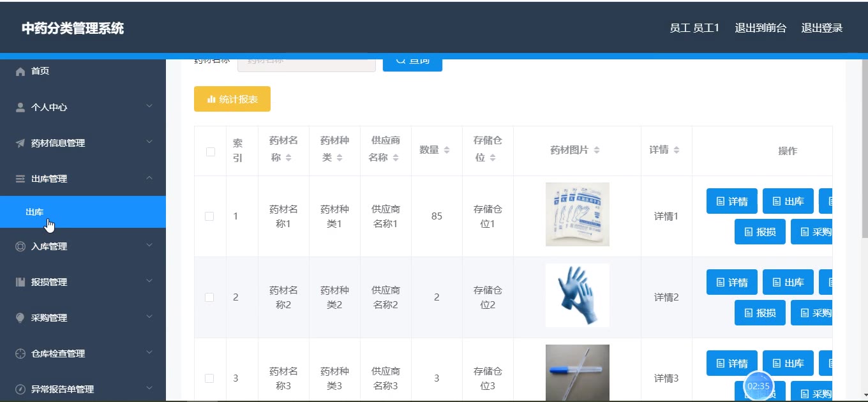Expand 仓库检查管理 submenu chevron
Screen dimensions: 868x402
click(149, 352)
